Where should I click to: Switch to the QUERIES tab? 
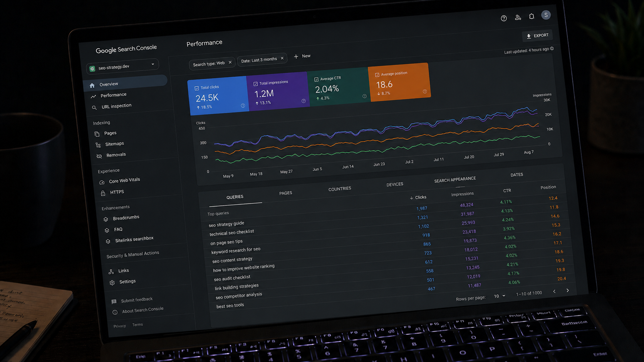pyautogui.click(x=235, y=197)
